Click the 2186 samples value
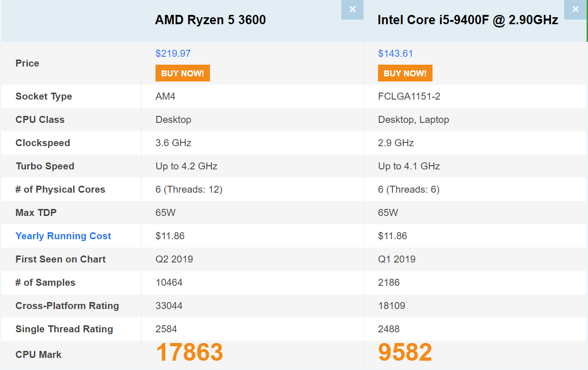The width and height of the screenshot is (588, 370). point(389,283)
